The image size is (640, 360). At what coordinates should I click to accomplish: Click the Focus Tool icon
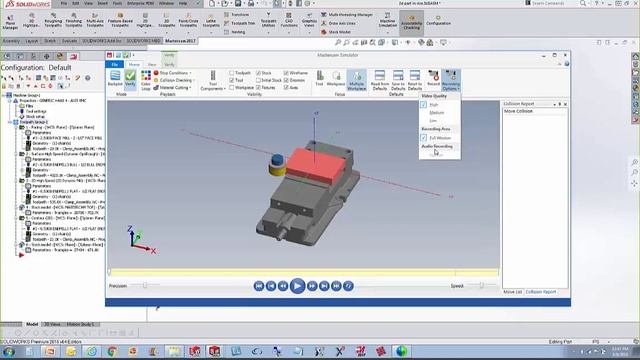coord(320,78)
